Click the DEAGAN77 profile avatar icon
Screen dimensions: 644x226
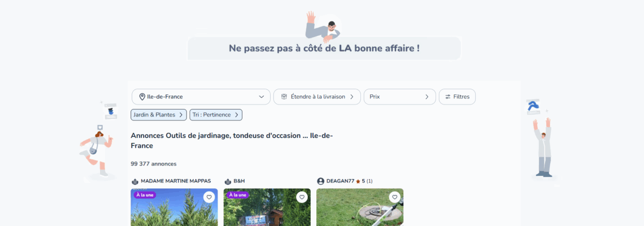tap(321, 181)
